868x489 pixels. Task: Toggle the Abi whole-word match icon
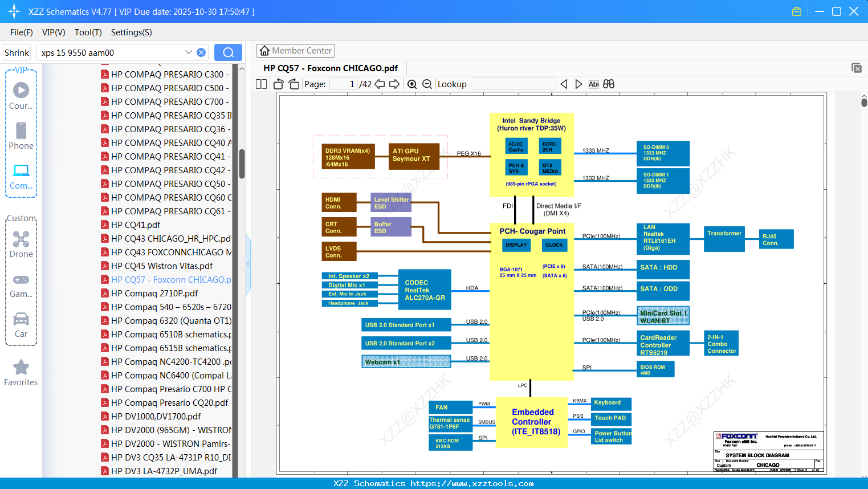(x=593, y=84)
